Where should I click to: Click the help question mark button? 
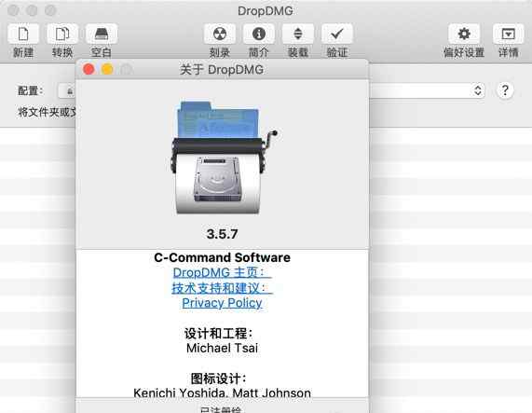coord(505,90)
